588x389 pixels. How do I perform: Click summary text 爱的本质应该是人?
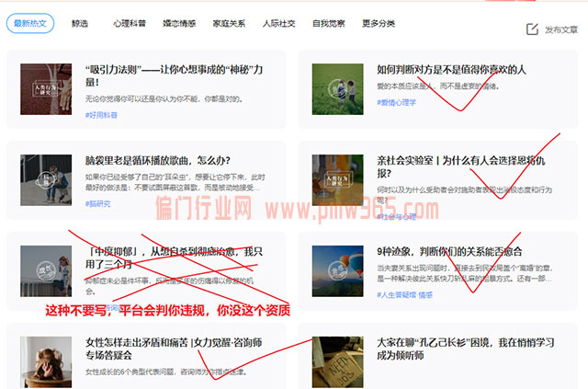click(438, 86)
